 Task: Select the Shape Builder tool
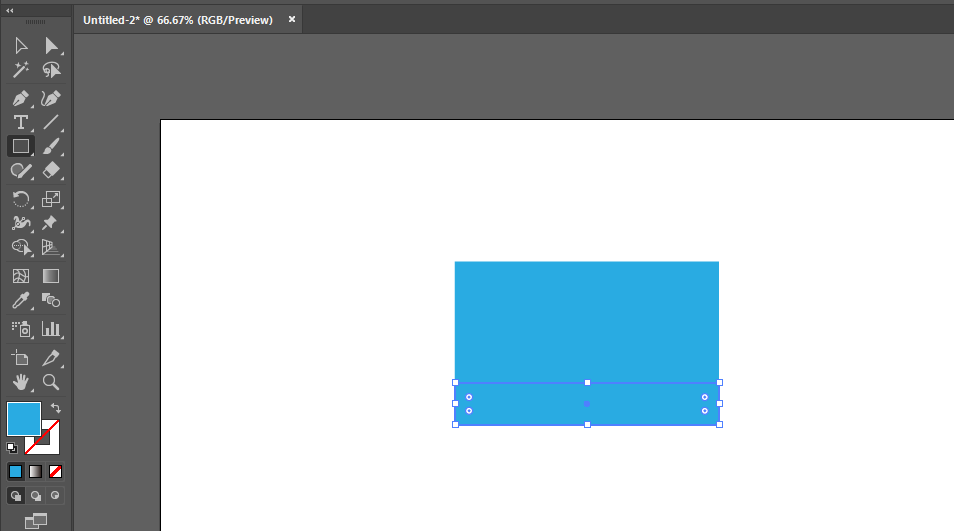21,248
